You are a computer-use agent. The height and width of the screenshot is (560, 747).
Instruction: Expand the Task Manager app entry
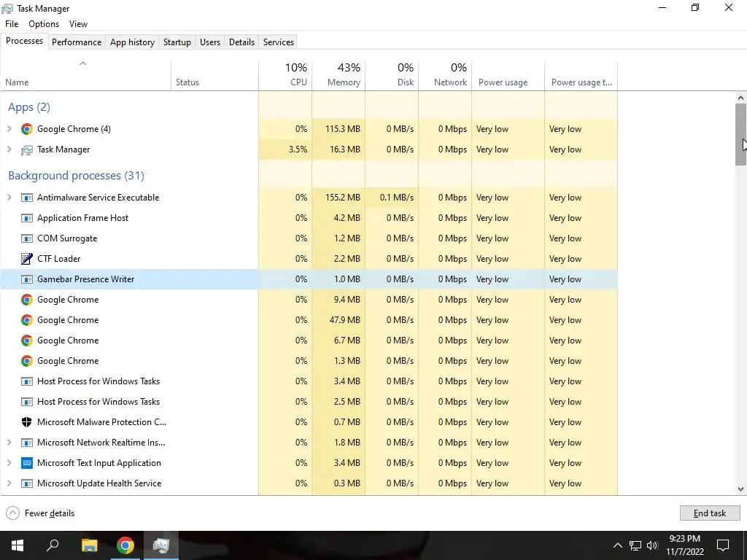tap(9, 149)
